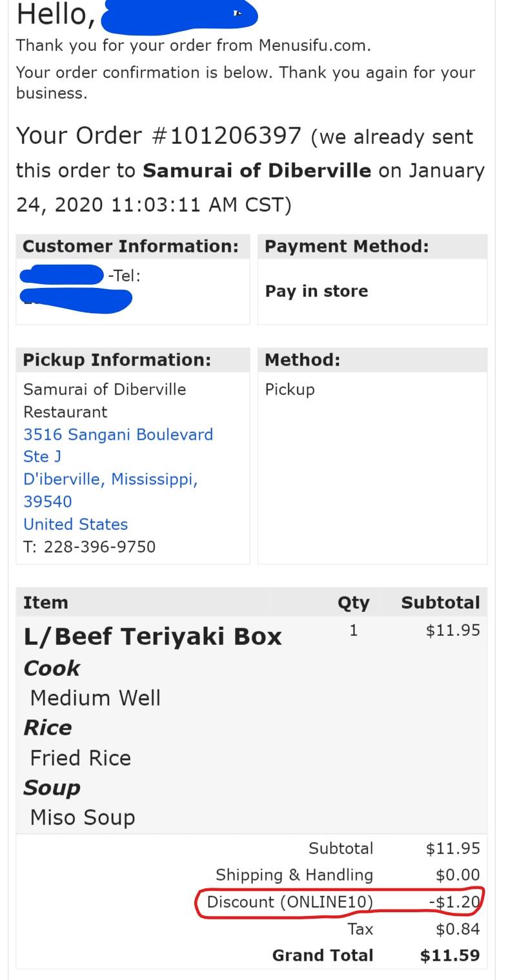This screenshot has height=980, width=506.
Task: Open the 3516 Sangani Boulevard address link
Action: tap(118, 434)
